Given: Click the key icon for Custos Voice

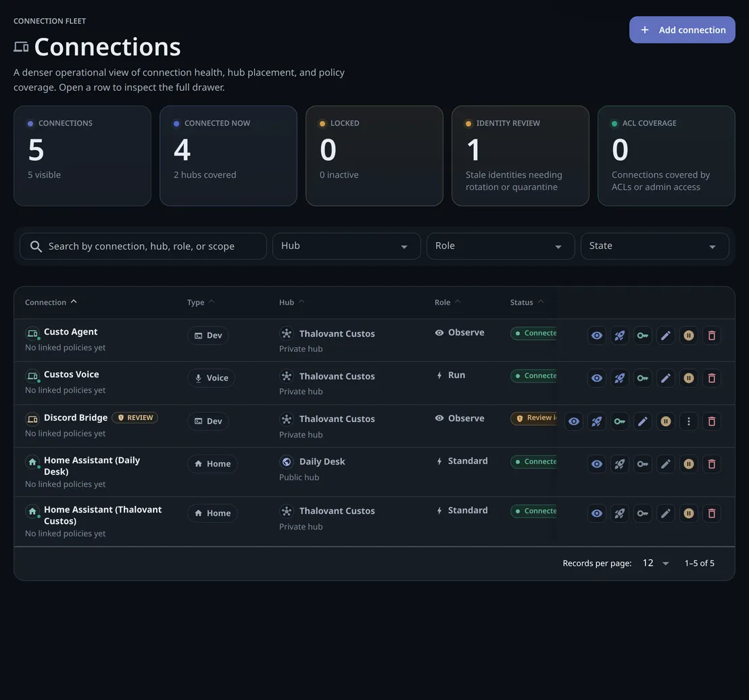Looking at the screenshot, I should coord(642,378).
